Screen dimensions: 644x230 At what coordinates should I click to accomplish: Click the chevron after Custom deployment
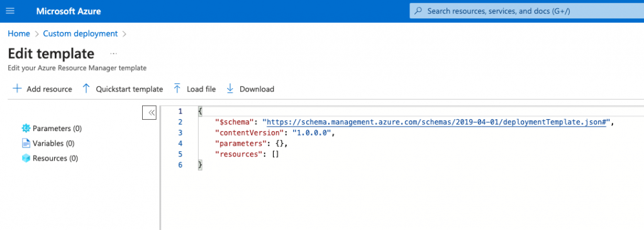tap(125, 34)
